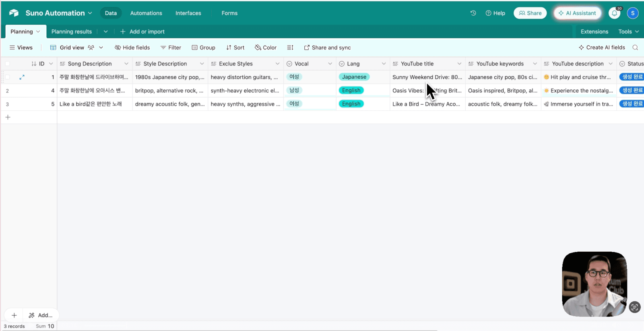Image resolution: width=644 pixels, height=331 pixels.
Task: Open Group options
Action: pyautogui.click(x=203, y=48)
